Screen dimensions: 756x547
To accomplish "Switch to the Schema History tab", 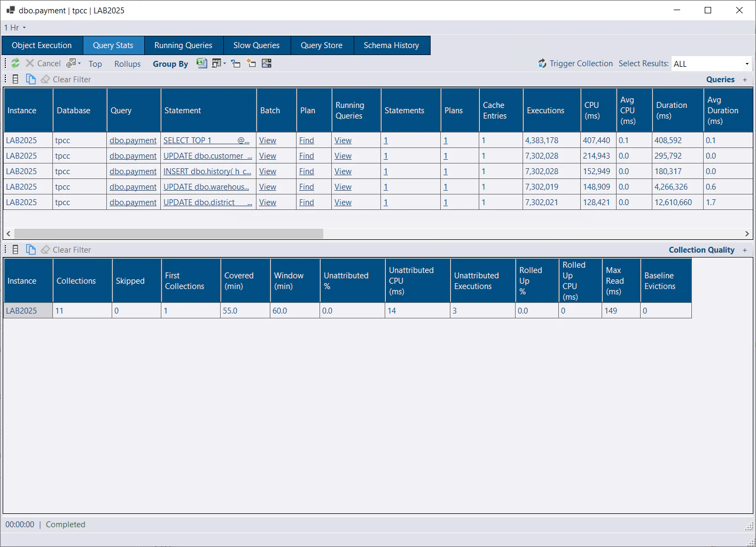I will (x=391, y=45).
